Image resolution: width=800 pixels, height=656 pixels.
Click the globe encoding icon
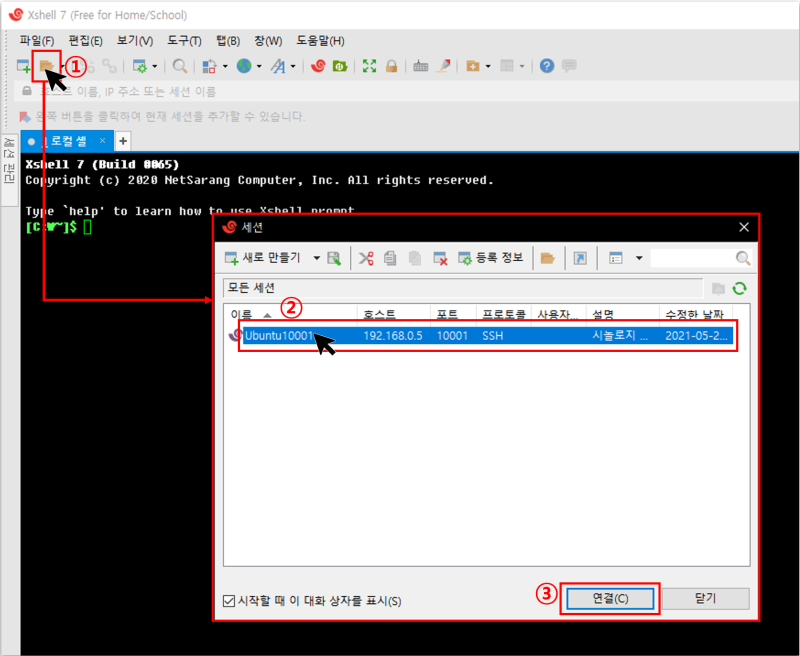[244, 66]
